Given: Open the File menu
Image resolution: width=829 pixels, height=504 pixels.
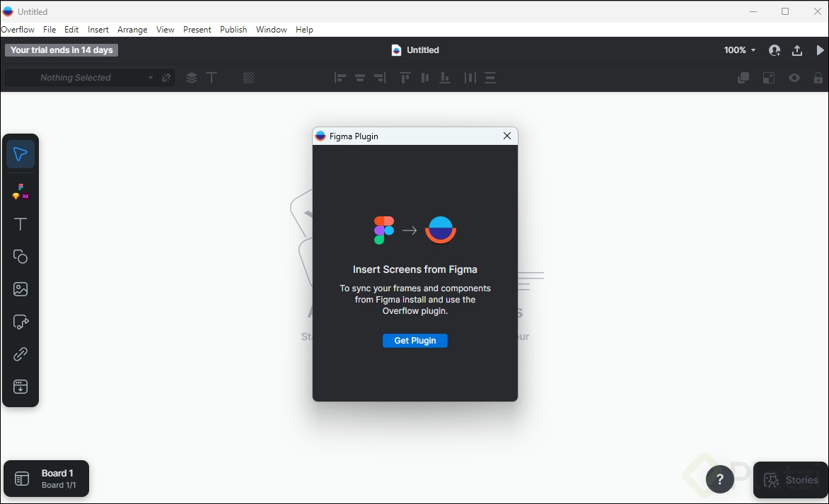Looking at the screenshot, I should tap(50, 30).
